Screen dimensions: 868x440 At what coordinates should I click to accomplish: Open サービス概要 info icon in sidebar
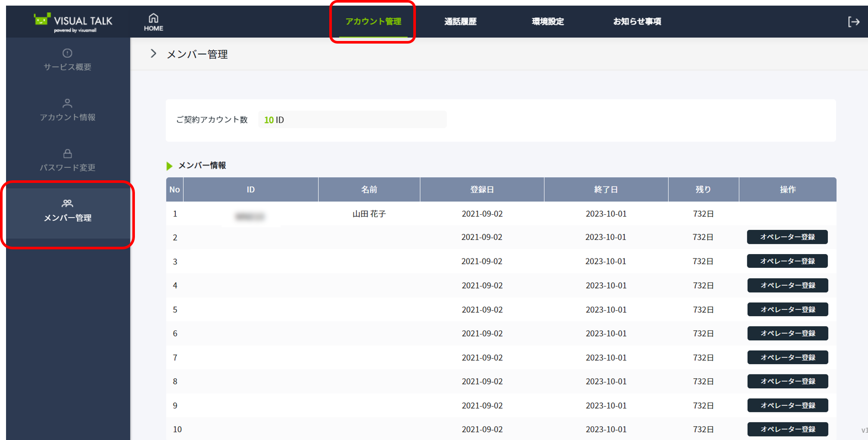click(x=67, y=53)
